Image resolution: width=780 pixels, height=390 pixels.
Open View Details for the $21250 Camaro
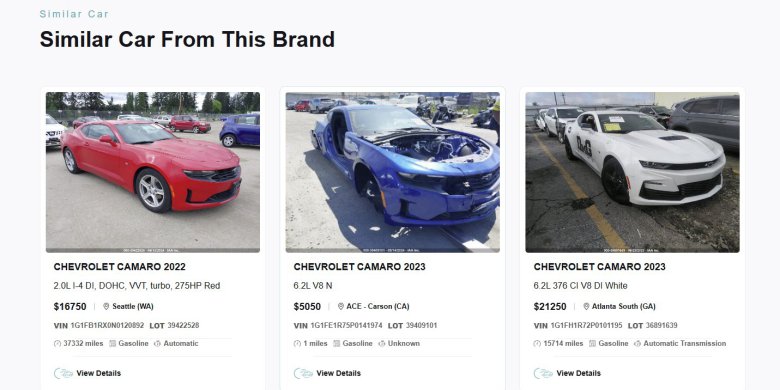click(x=579, y=373)
